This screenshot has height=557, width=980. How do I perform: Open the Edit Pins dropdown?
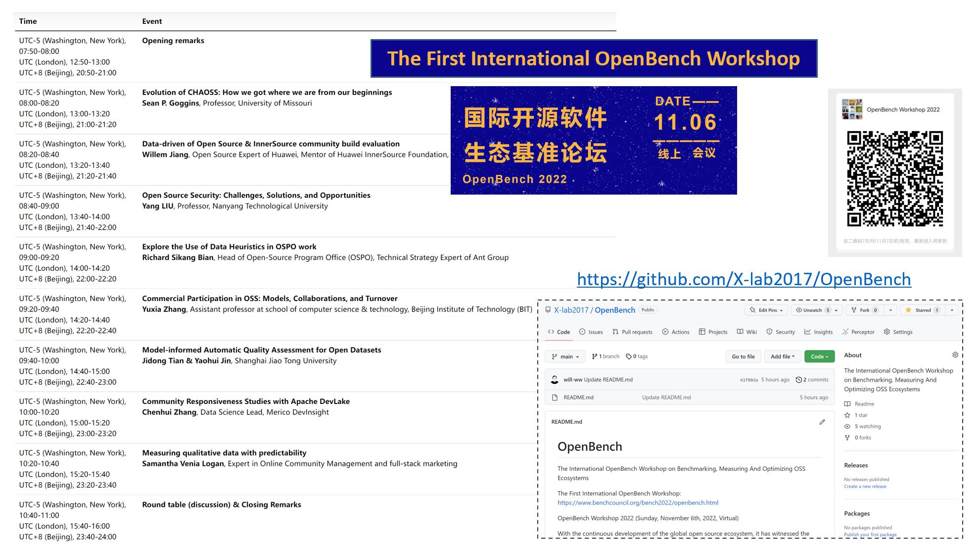pyautogui.click(x=766, y=310)
